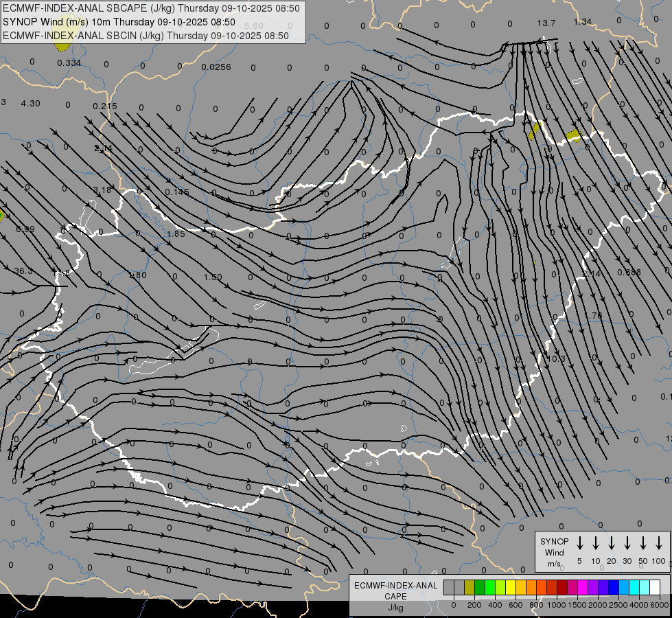
Task: Click the SBCIN layer title line
Action: (x=146, y=35)
